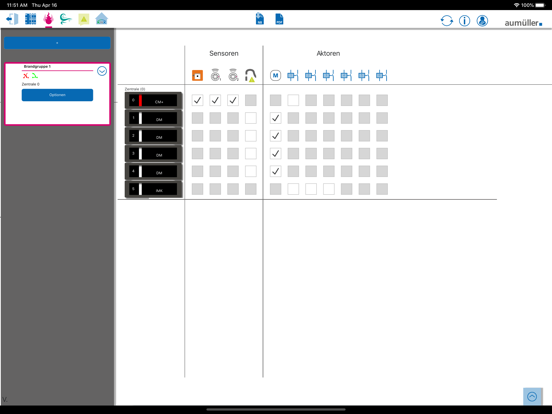Uncheck CM+ row third sensor checkbox
The image size is (552, 414).
pyautogui.click(x=233, y=100)
